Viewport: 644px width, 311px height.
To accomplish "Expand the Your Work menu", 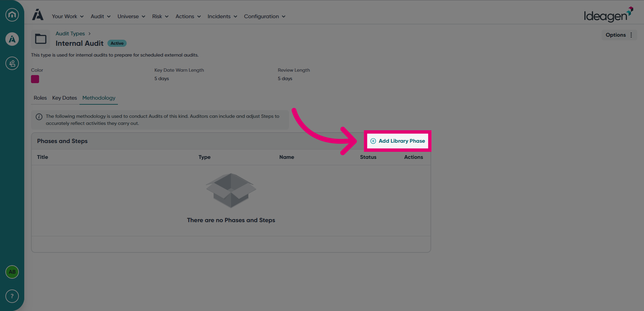I will click(x=68, y=16).
